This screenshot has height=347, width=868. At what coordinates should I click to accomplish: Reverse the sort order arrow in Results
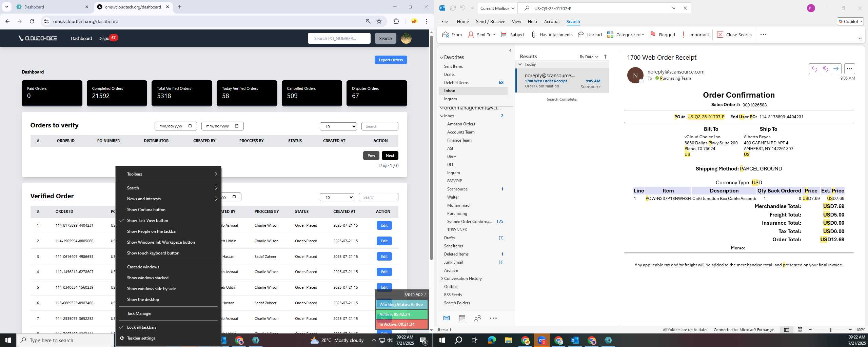pyautogui.click(x=605, y=57)
